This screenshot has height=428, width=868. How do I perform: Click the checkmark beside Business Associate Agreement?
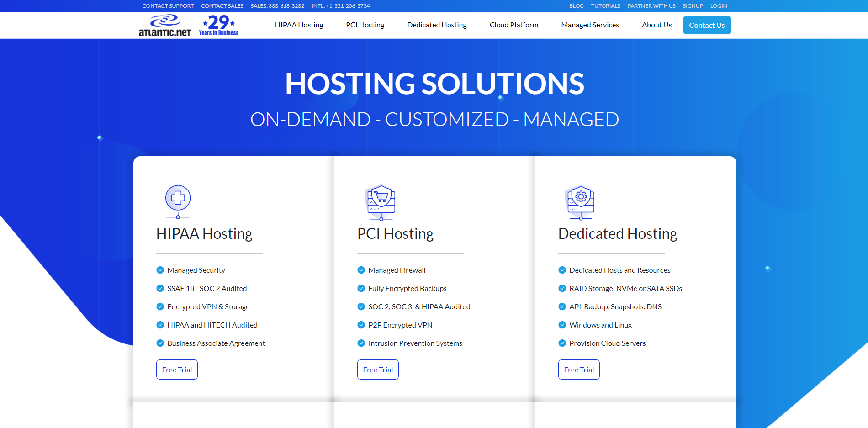click(160, 343)
